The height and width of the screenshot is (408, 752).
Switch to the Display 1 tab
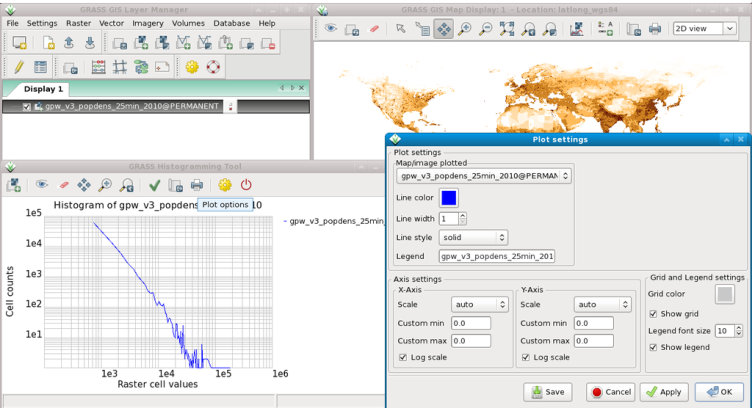(x=43, y=88)
